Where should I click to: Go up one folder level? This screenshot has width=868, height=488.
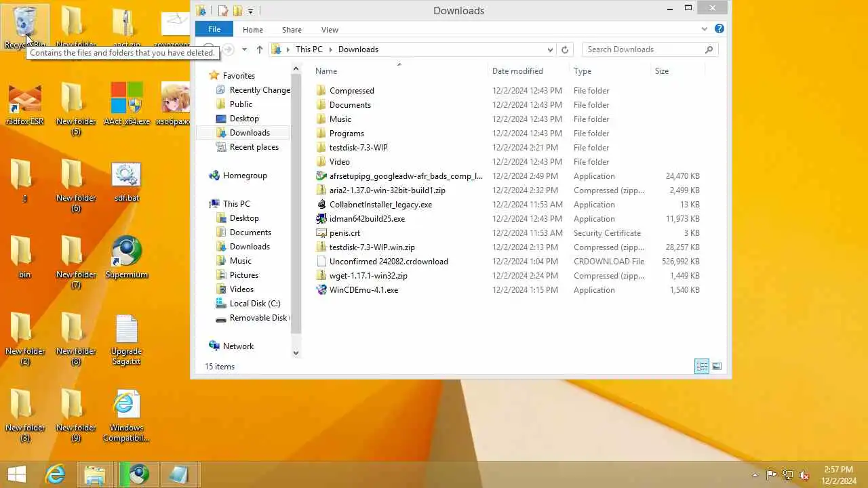[x=260, y=49]
